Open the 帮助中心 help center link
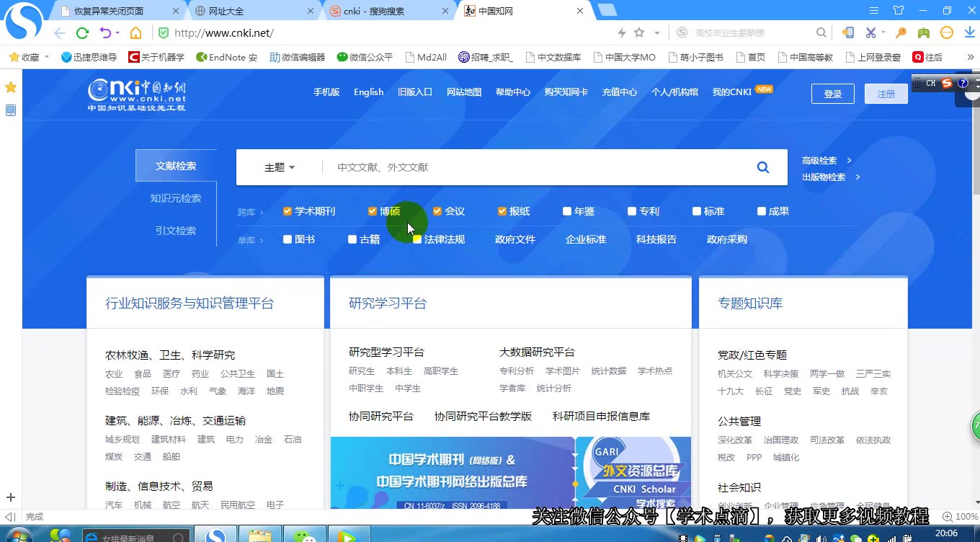980x542 pixels. 513,92
